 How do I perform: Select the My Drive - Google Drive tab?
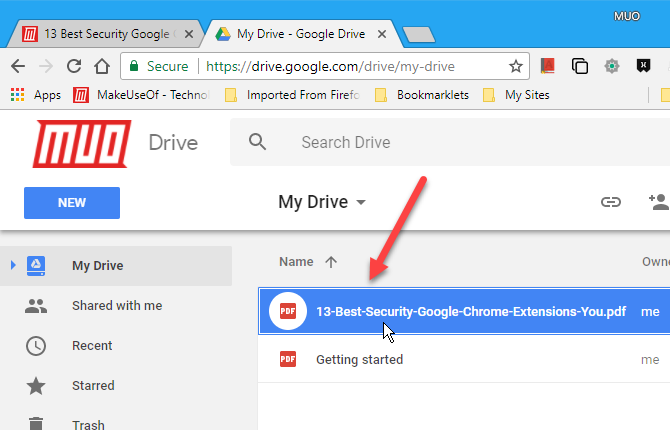[300, 34]
